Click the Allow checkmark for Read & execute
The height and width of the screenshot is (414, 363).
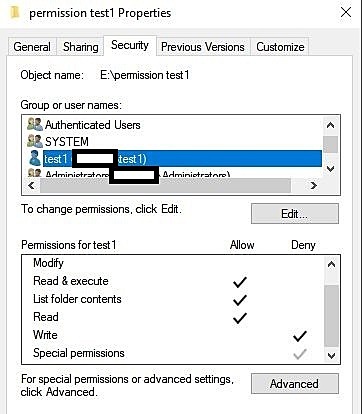(x=240, y=282)
